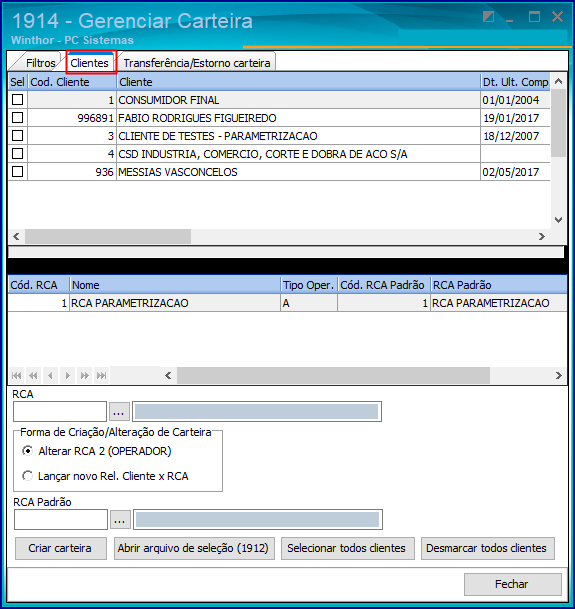The width and height of the screenshot is (575, 609).
Task: Click the RCA name display field
Action: (257, 412)
